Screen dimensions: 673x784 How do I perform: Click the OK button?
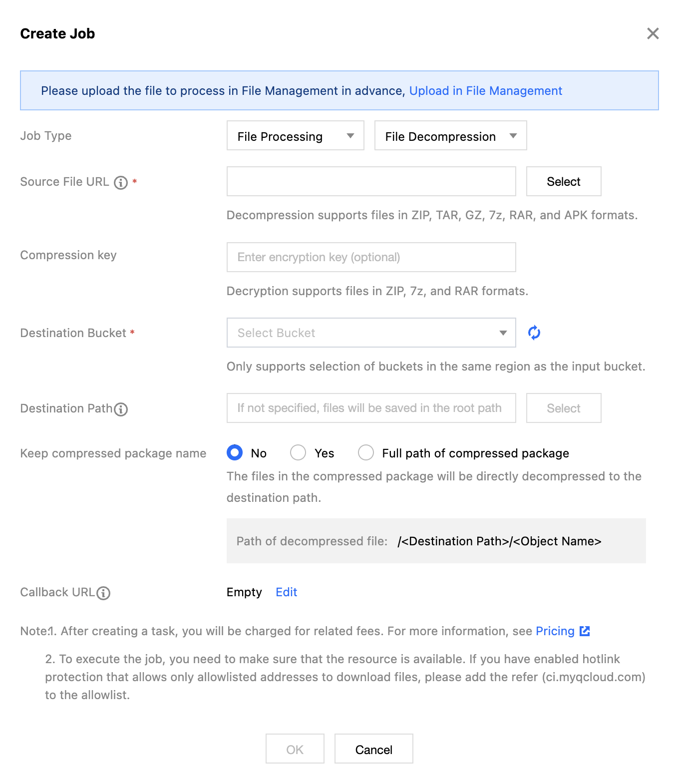(x=295, y=749)
